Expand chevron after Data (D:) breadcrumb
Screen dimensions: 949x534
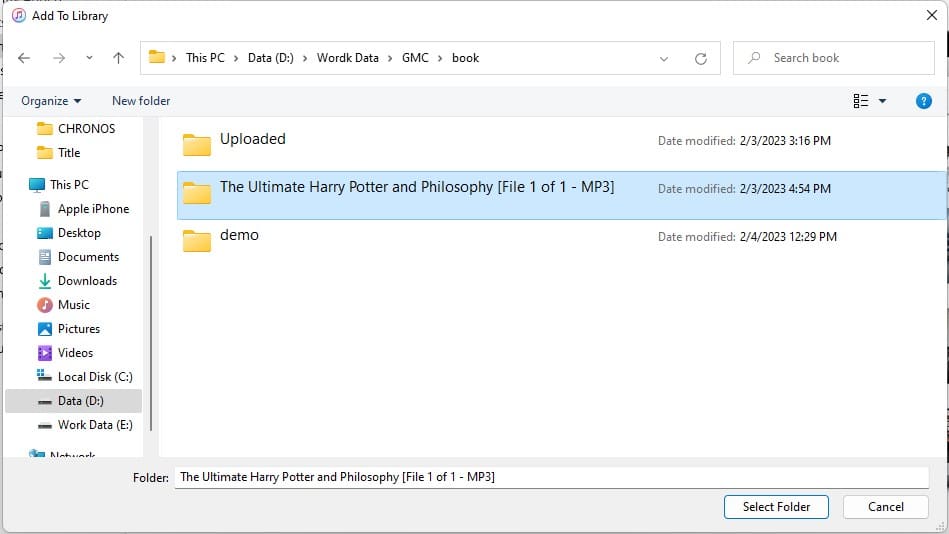click(304, 58)
